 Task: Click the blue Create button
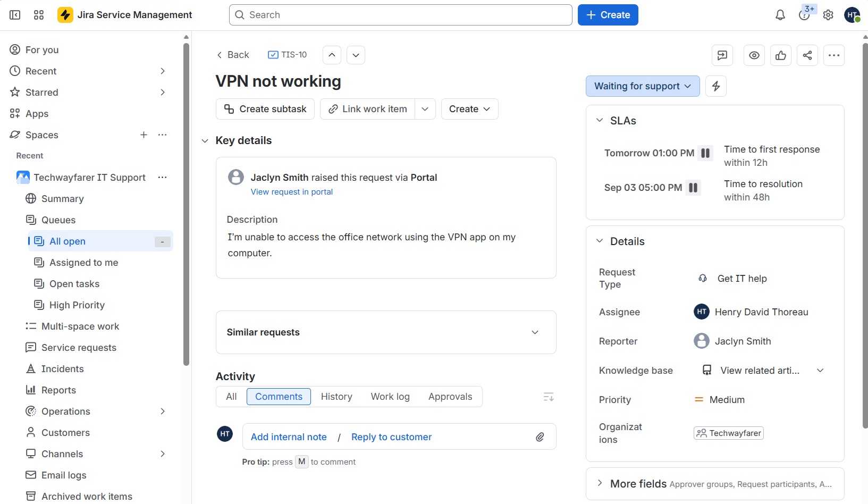[608, 15]
